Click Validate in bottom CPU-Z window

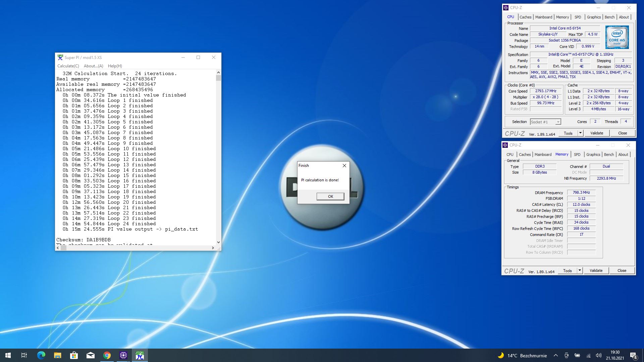[x=596, y=271]
